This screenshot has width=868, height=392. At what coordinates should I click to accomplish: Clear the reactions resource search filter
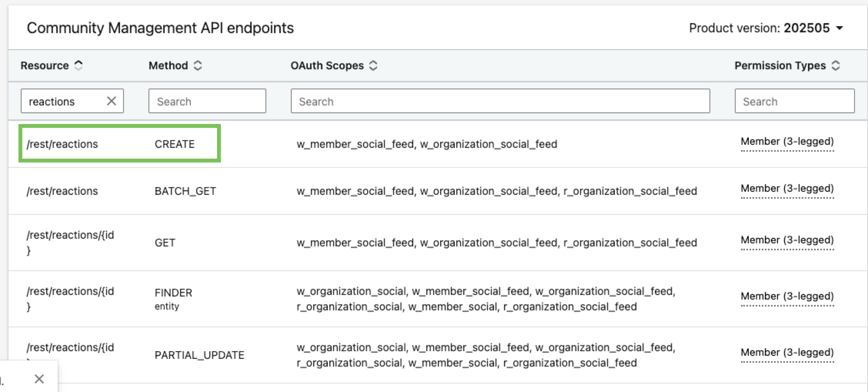tap(112, 101)
